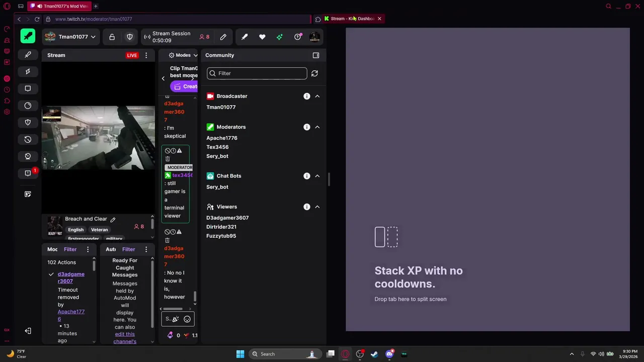Open the alert icon with red 1 badge
This screenshot has height=362, width=644.
pyautogui.click(x=28, y=173)
